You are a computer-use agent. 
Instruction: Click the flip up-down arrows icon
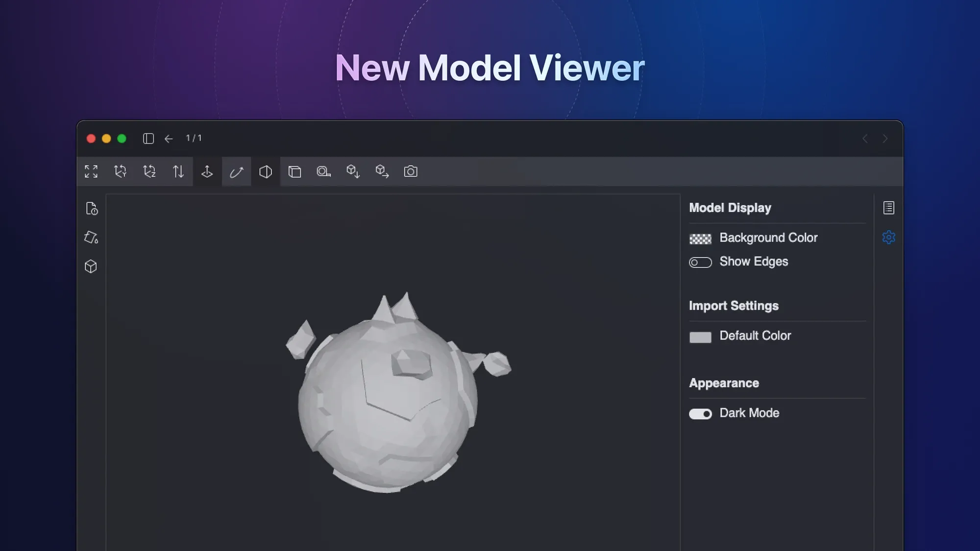tap(178, 171)
